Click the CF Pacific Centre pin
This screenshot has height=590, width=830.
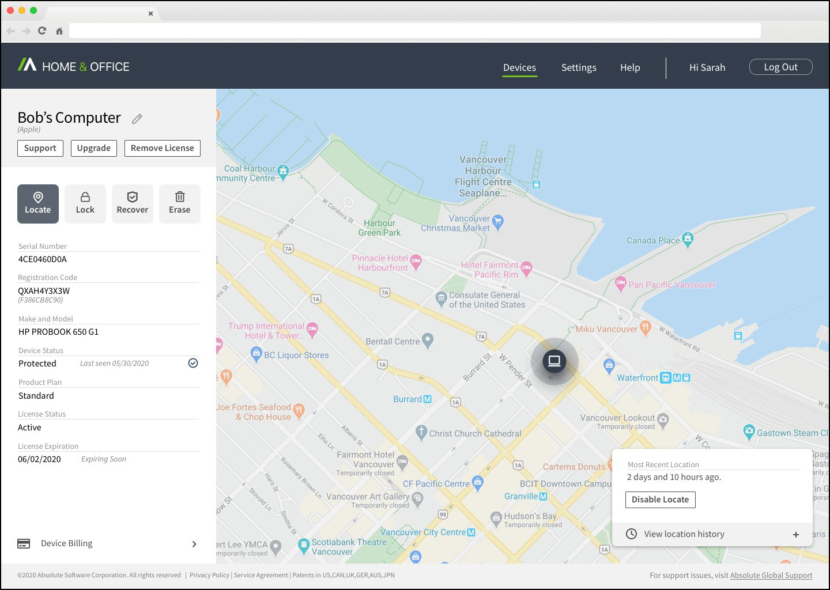pos(477,483)
